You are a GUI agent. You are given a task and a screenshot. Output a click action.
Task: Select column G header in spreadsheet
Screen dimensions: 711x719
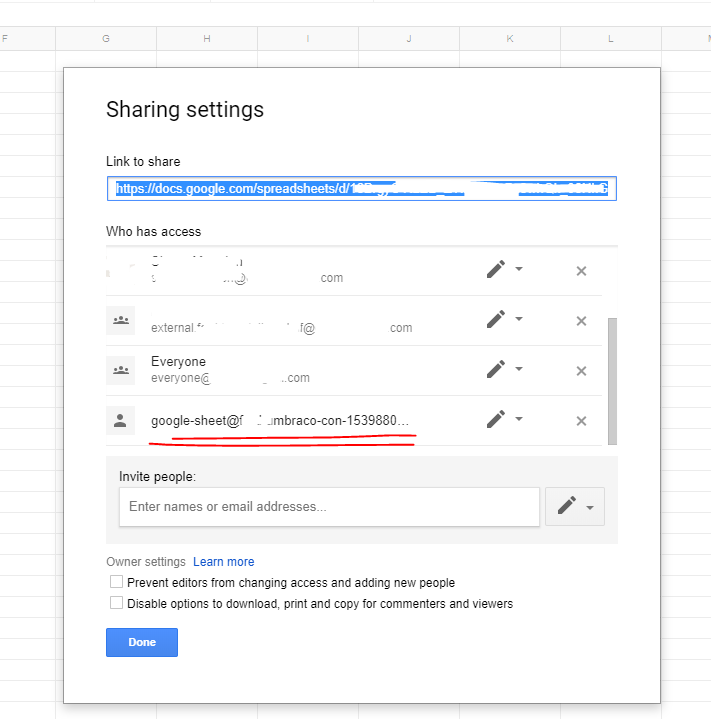[106, 39]
